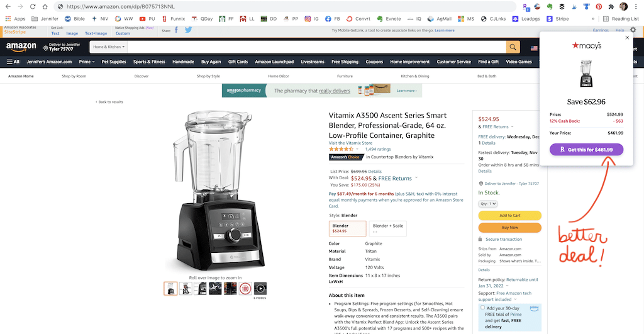Open the All hamburger menu
The image size is (644, 334).
coord(13,62)
